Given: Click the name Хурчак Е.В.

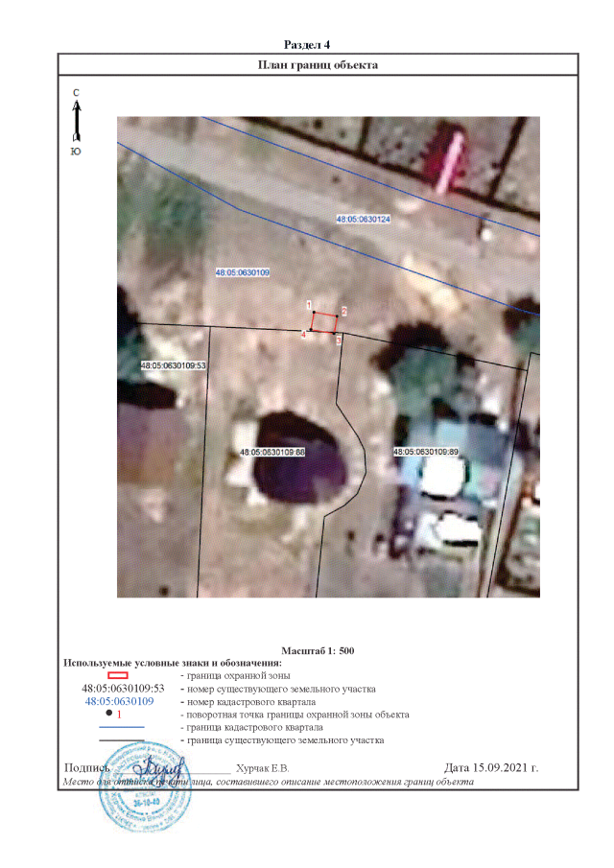Looking at the screenshot, I should pyautogui.click(x=263, y=769).
